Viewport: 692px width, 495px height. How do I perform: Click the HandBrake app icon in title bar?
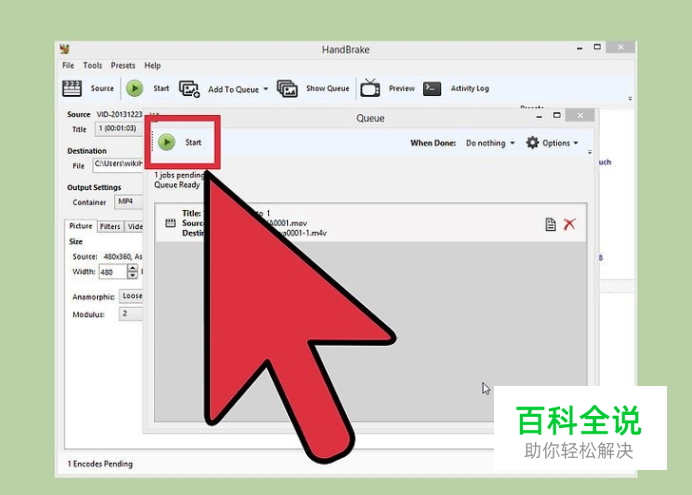coord(65,49)
